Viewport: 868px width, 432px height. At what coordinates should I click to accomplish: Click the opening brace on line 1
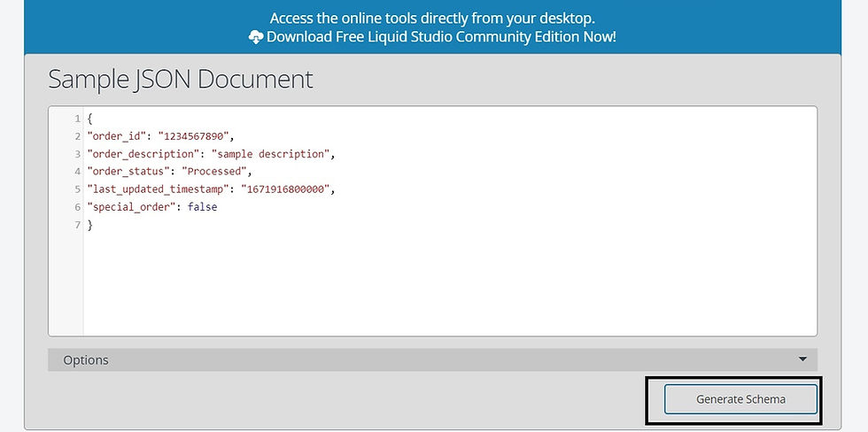[89, 119]
